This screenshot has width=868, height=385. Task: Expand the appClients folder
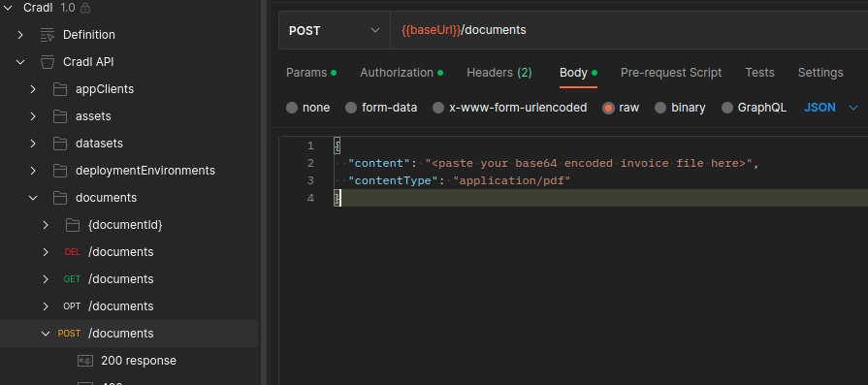point(33,89)
